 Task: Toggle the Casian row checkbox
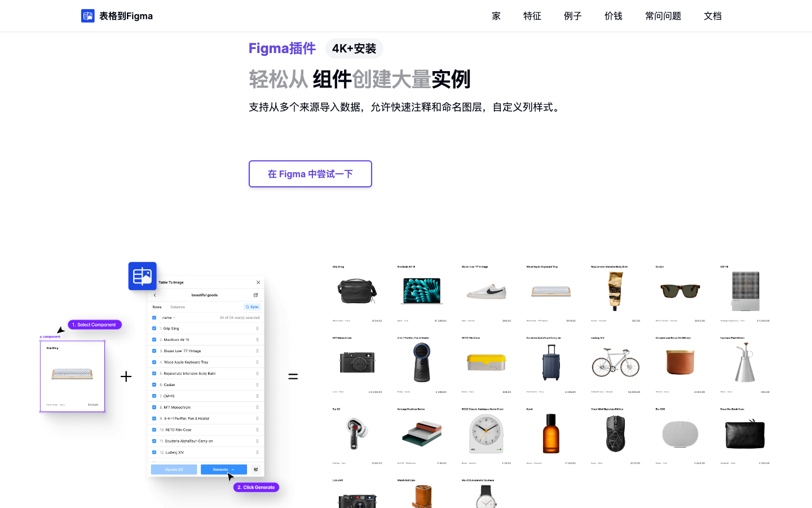point(155,384)
